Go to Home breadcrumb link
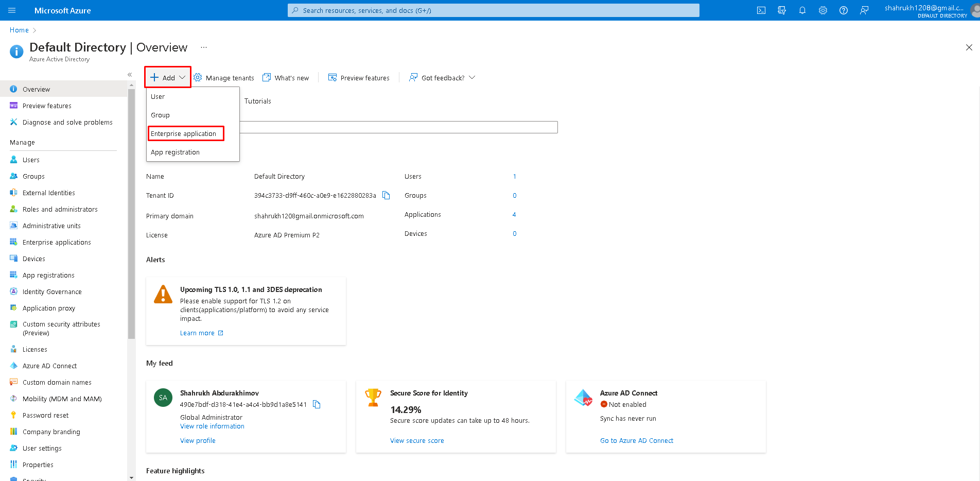980x481 pixels. tap(19, 30)
